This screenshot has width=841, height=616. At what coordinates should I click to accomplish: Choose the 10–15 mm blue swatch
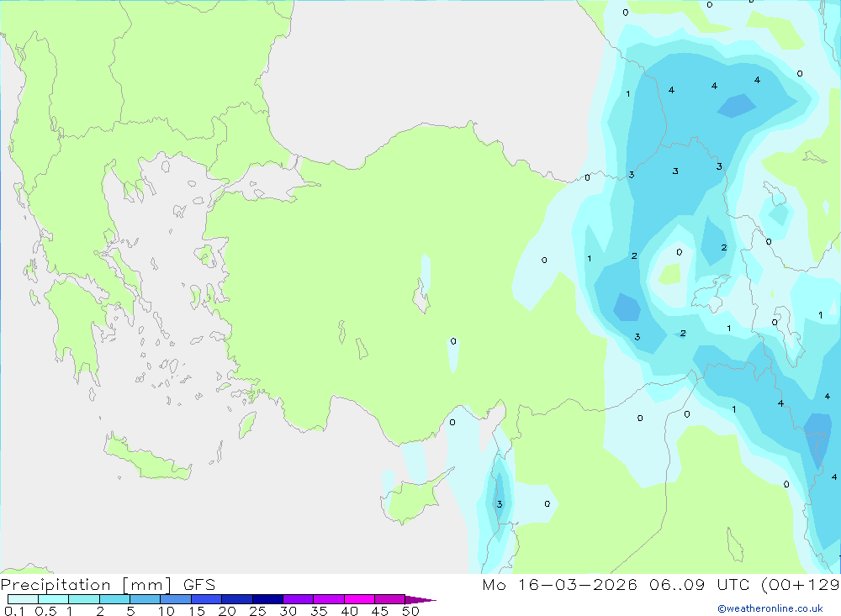tap(176, 599)
